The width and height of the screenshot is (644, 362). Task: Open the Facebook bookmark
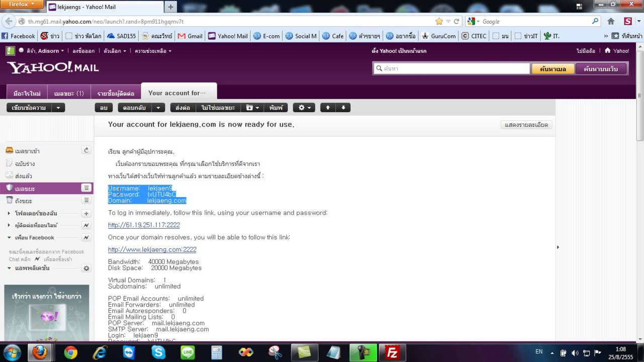(x=19, y=36)
